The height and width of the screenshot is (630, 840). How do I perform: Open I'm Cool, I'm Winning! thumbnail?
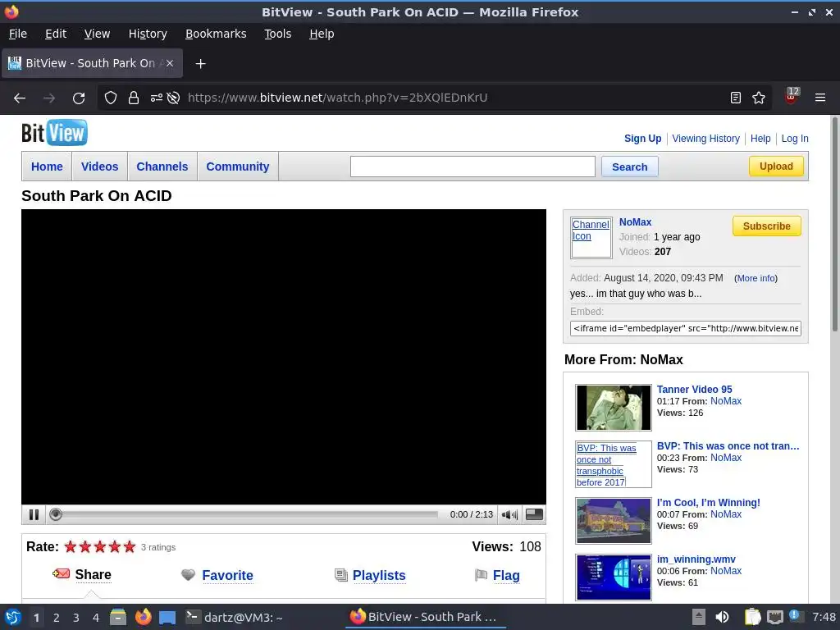point(614,521)
